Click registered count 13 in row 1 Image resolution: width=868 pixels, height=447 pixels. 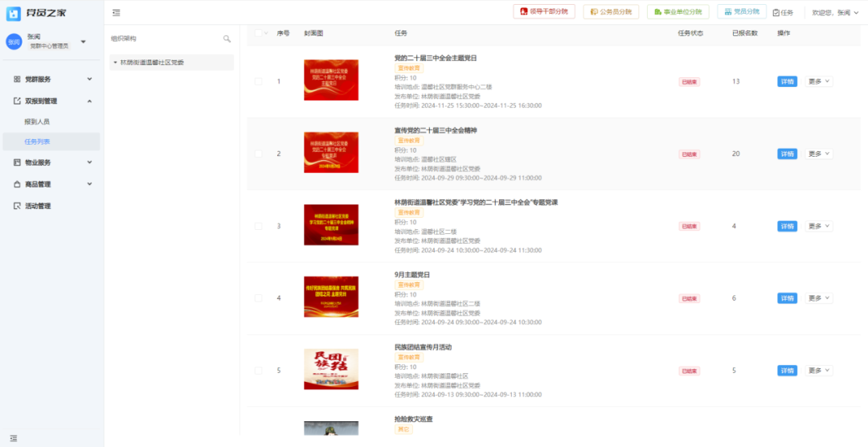[x=735, y=81]
